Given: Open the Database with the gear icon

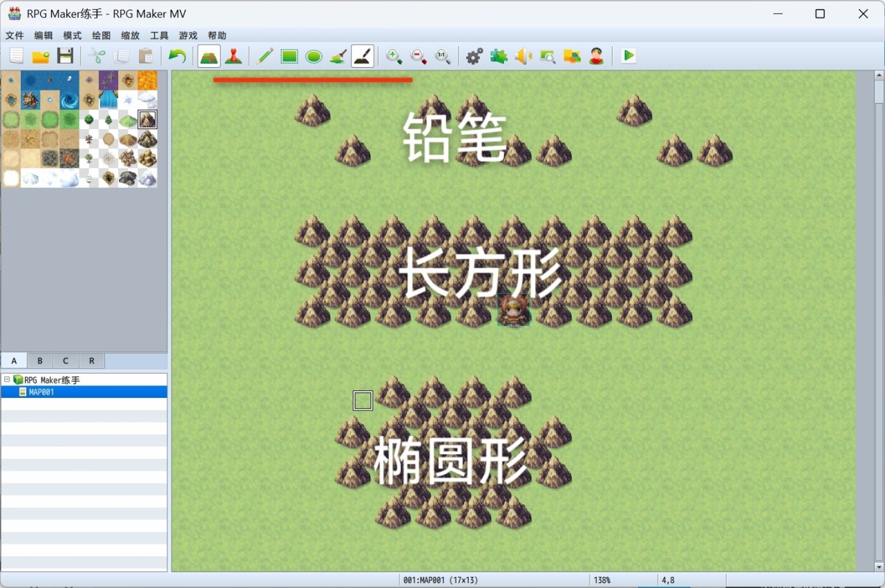Looking at the screenshot, I should pyautogui.click(x=474, y=56).
